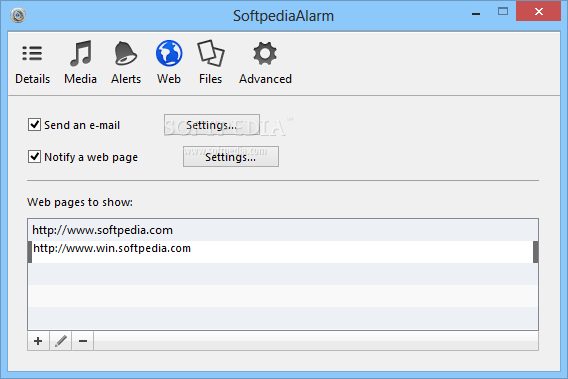Open the Alerts bell tab
Image resolution: width=568 pixels, height=379 pixels.
126,63
